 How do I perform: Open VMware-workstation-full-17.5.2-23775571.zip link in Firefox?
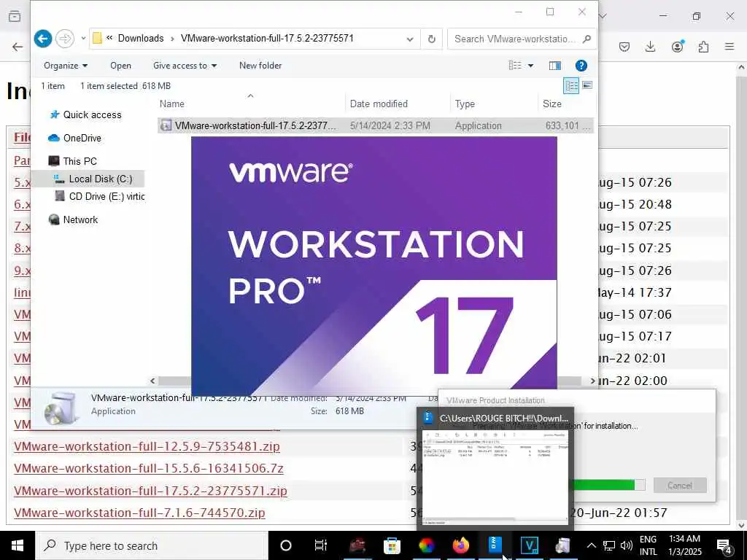[150, 491]
